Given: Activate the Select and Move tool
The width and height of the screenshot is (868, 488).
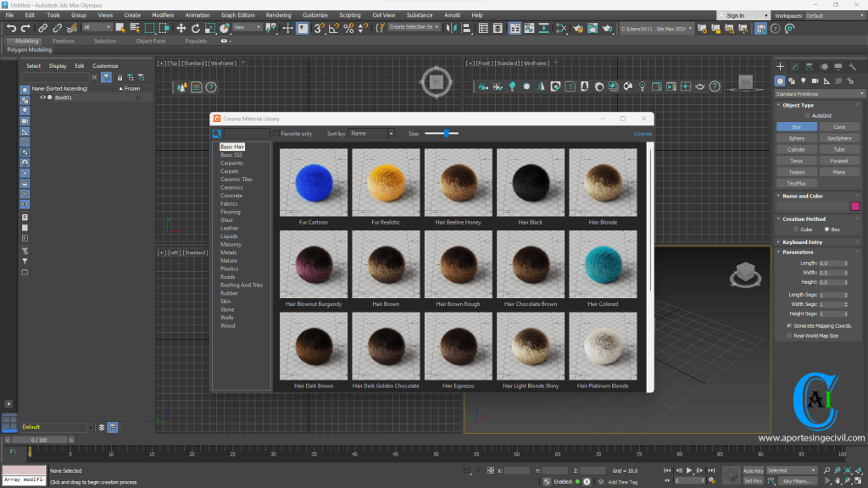Looking at the screenshot, I should tap(181, 28).
